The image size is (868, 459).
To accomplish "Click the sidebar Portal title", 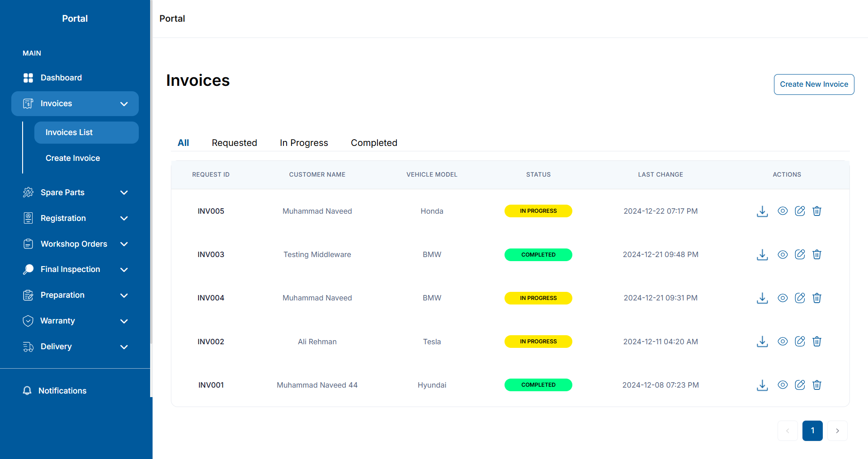I will [75, 19].
